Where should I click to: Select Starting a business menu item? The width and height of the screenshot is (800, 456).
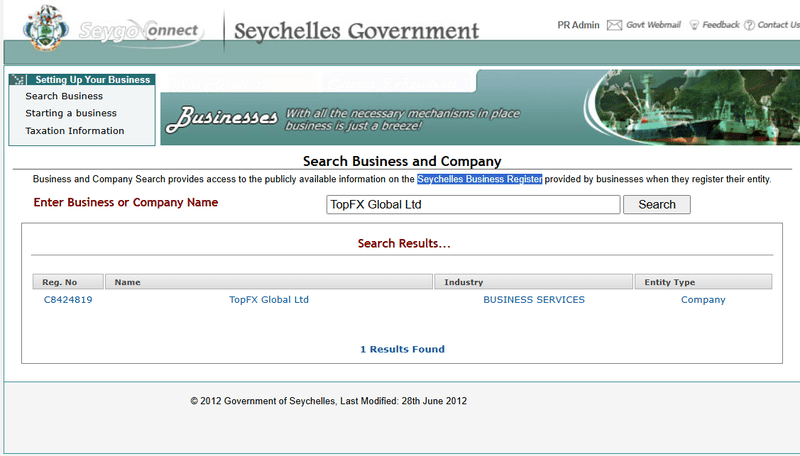71,113
